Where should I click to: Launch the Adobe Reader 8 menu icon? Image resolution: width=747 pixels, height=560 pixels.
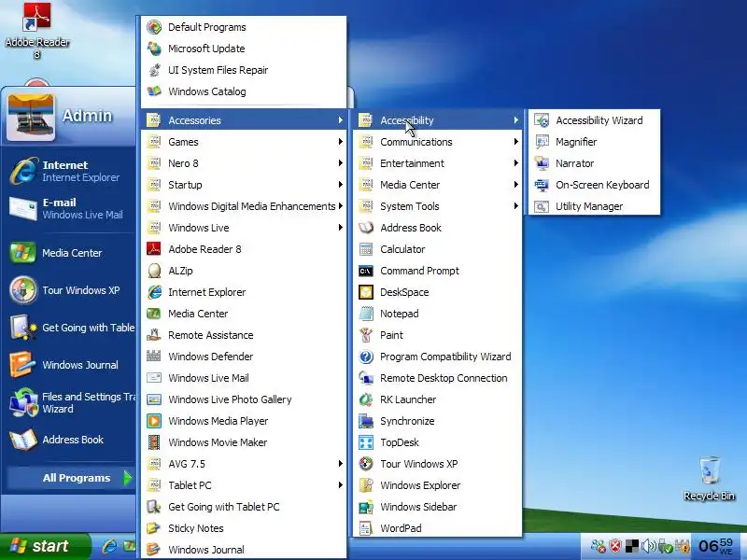pos(154,249)
